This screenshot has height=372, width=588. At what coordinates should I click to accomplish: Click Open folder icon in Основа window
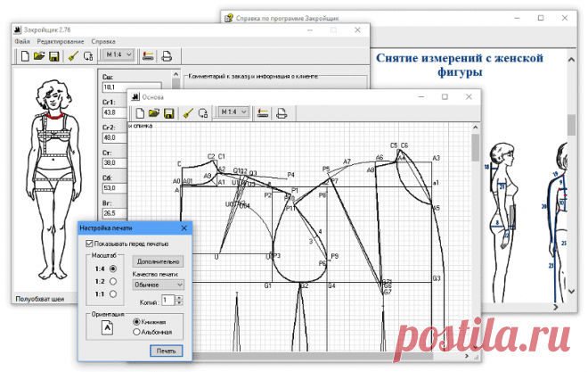154,113
